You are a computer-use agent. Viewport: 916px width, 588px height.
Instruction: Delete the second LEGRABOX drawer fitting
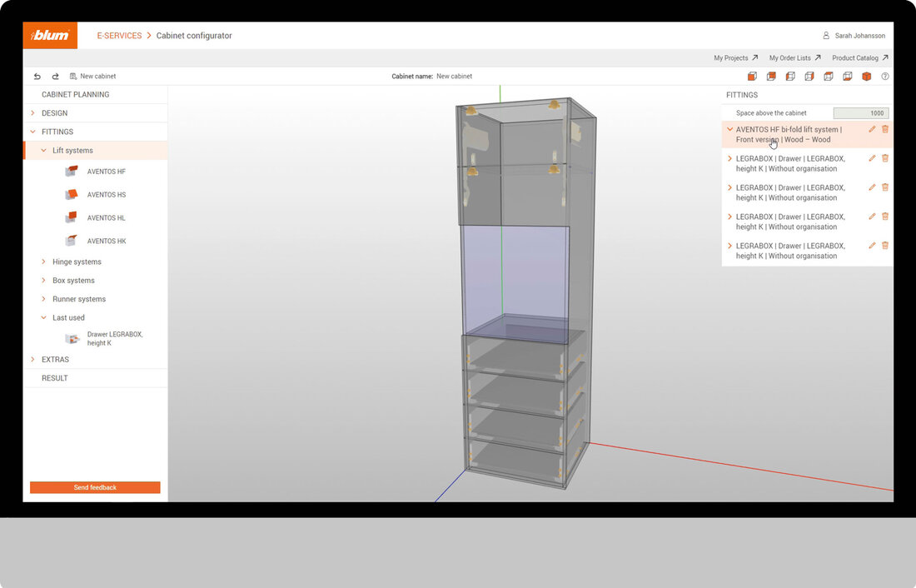click(x=885, y=187)
